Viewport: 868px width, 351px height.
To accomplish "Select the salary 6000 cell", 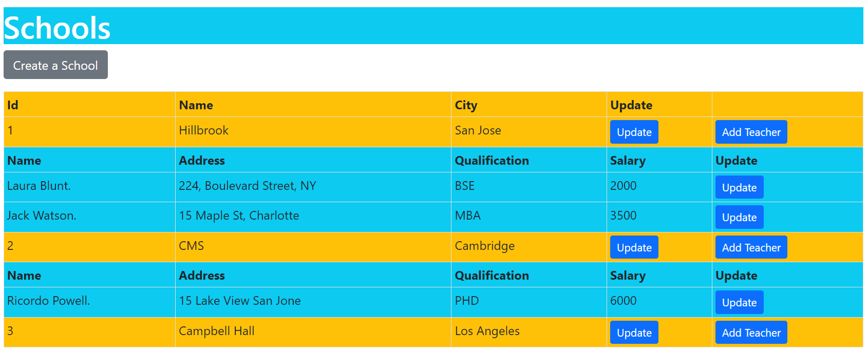I will pos(659,302).
